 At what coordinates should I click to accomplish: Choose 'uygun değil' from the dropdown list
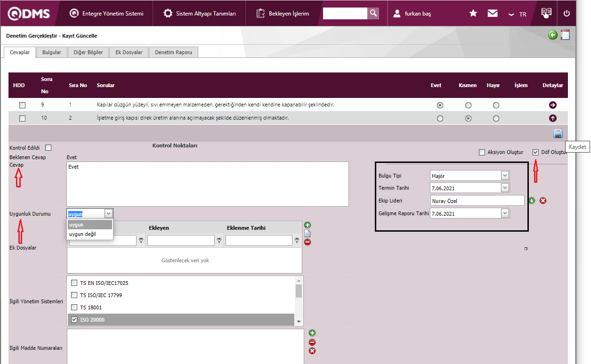(83, 234)
